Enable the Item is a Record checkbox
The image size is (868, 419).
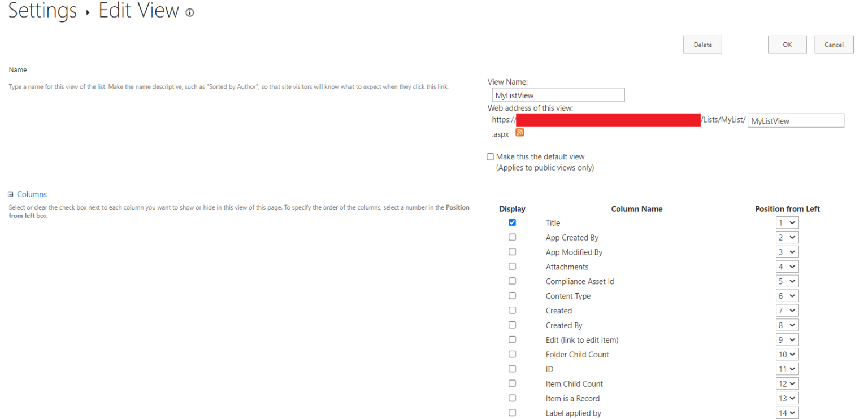coord(513,398)
